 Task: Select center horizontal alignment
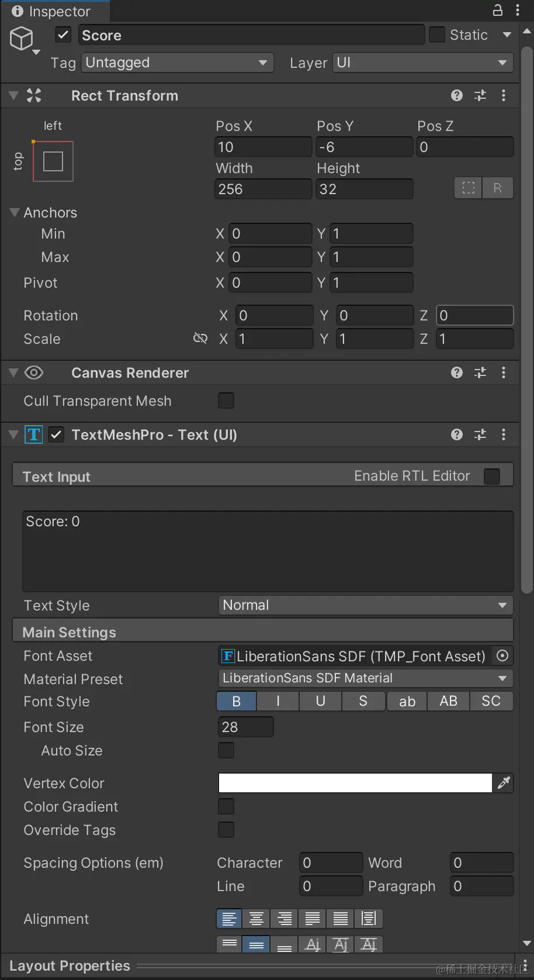tap(256, 919)
